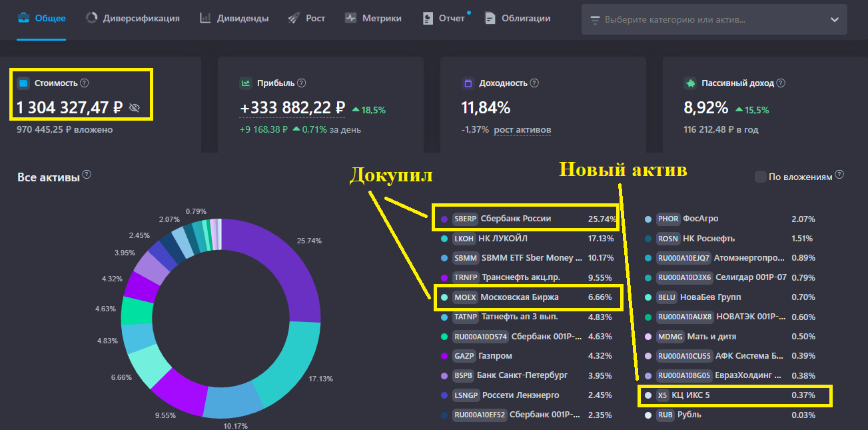Image resolution: width=868 pixels, height=430 pixels.
Task: Click help icon next to Стоимость
Action: point(85,83)
